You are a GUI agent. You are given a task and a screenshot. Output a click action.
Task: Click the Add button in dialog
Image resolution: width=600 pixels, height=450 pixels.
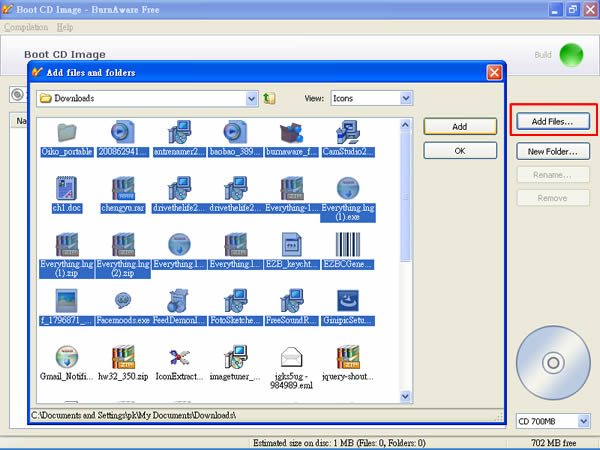coord(460,127)
